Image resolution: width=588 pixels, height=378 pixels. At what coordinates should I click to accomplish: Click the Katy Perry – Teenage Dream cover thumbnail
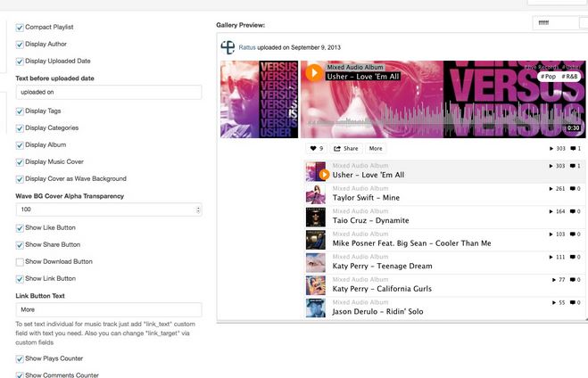pyautogui.click(x=316, y=263)
